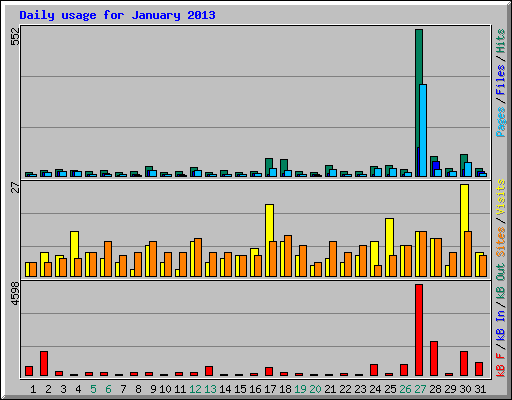Click the red kB bar for day 31

point(479,369)
